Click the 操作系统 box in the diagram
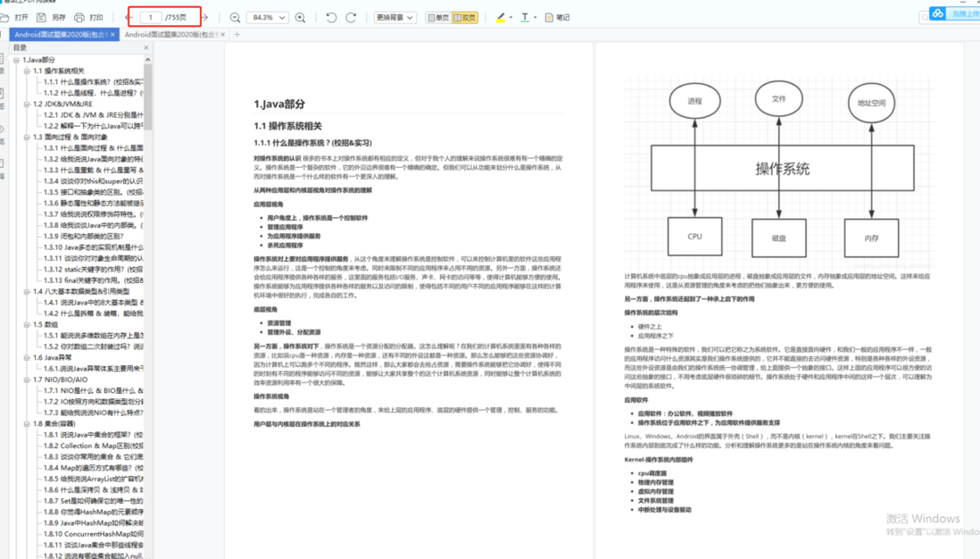The image size is (980, 559). [x=782, y=168]
